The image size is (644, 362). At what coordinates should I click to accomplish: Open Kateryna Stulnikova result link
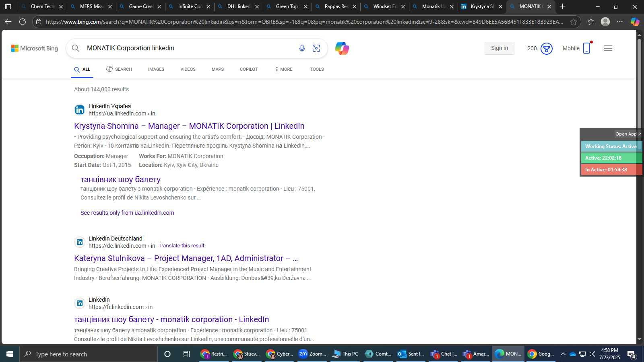click(186, 258)
